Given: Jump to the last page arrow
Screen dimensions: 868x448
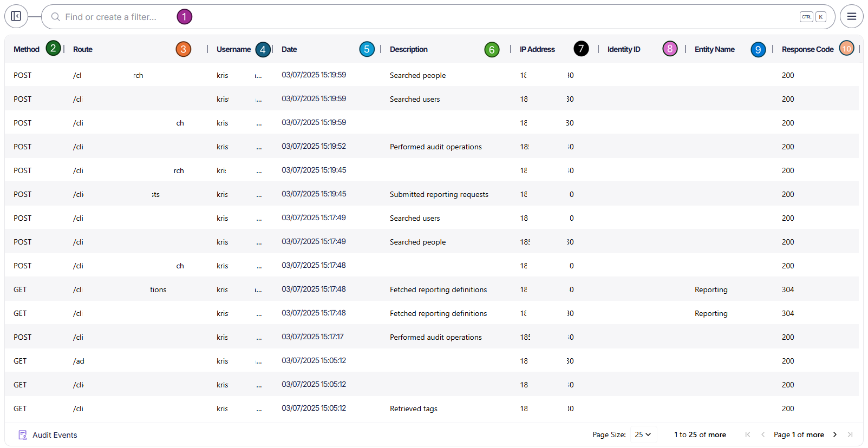Looking at the screenshot, I should coord(850,434).
